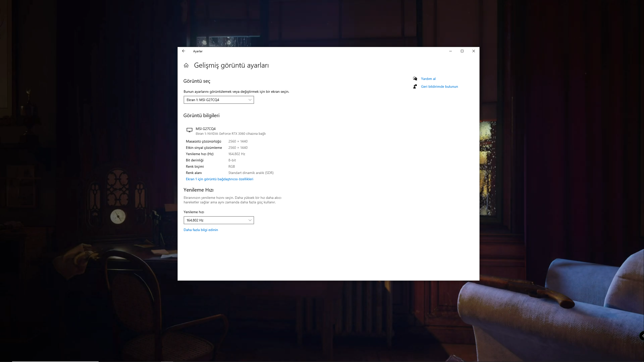Open the Yardım al link
Viewport: 644px width, 362px height.
[x=428, y=79]
